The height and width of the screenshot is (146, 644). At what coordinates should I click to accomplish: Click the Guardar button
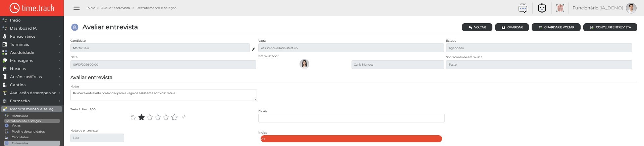(512, 27)
